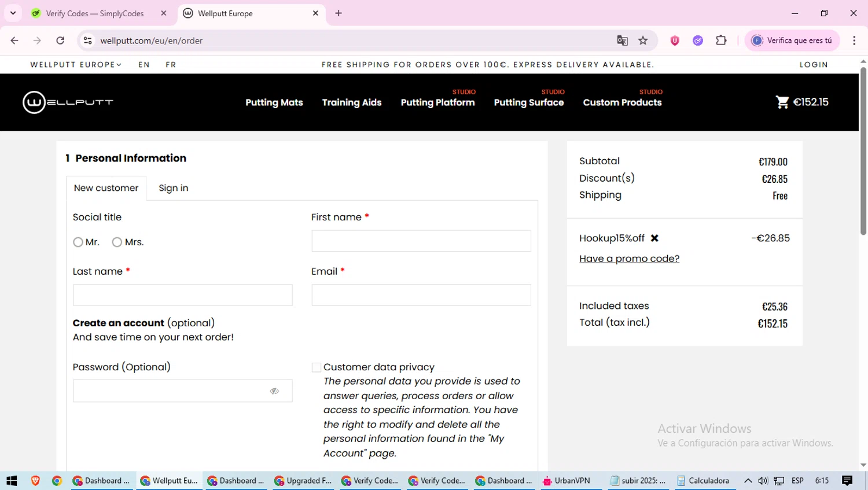This screenshot has width=868, height=490.
Task: Expand the Wellputt Europe region dropdown
Action: click(76, 65)
